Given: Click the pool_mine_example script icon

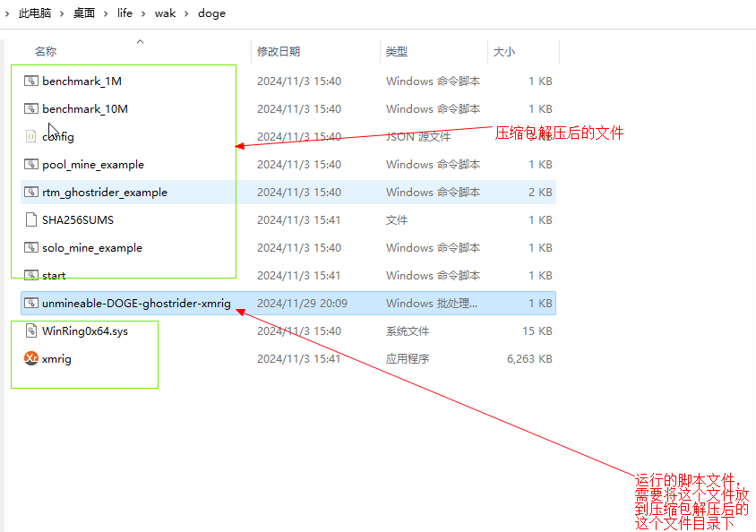Looking at the screenshot, I should point(30,164).
